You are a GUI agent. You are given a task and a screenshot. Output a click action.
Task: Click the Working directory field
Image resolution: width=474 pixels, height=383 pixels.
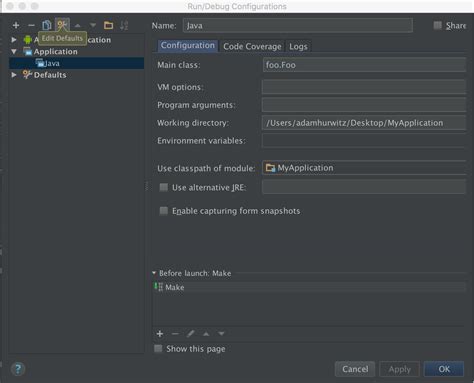click(x=364, y=123)
